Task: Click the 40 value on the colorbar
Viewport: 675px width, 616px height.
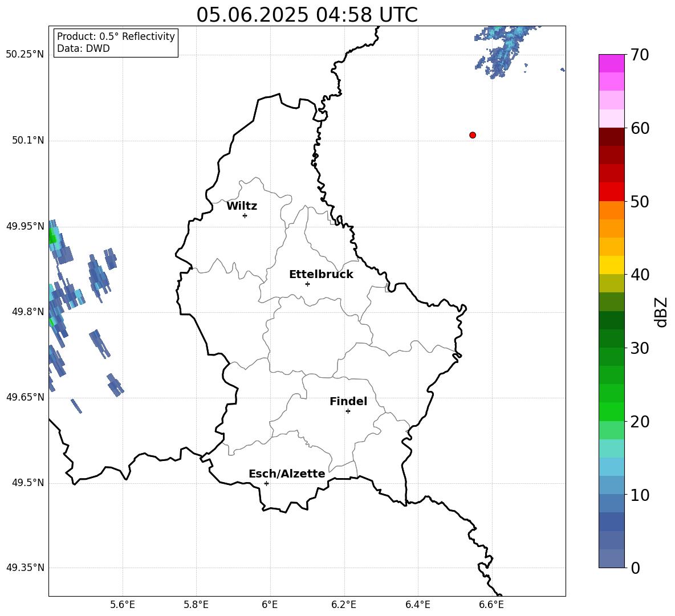Action: click(x=640, y=275)
